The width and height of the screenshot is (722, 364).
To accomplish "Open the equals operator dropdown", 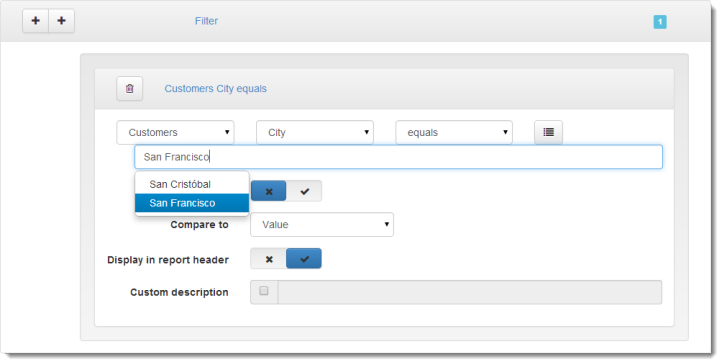I will pos(454,133).
